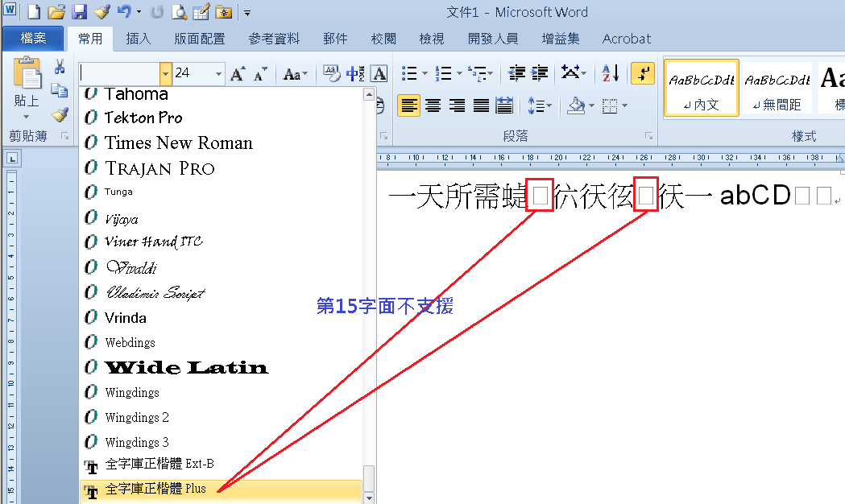This screenshot has height=504, width=845.
Task: Expand the Paste options arrow below 貼上
Action: point(27,117)
